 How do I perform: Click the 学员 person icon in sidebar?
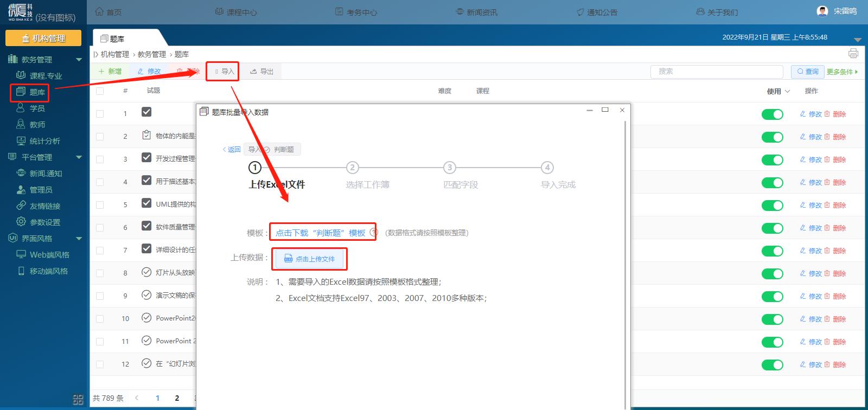(21, 108)
